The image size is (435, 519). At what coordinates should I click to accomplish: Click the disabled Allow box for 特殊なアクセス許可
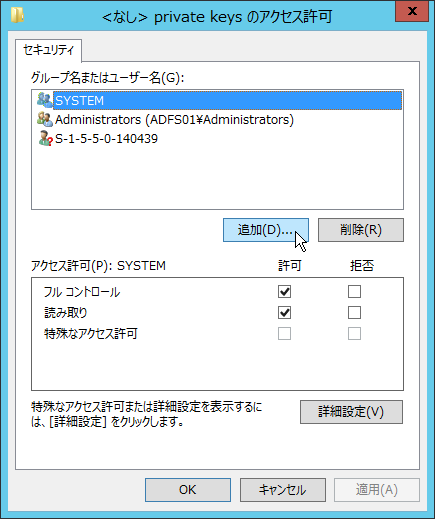pyautogui.click(x=284, y=333)
